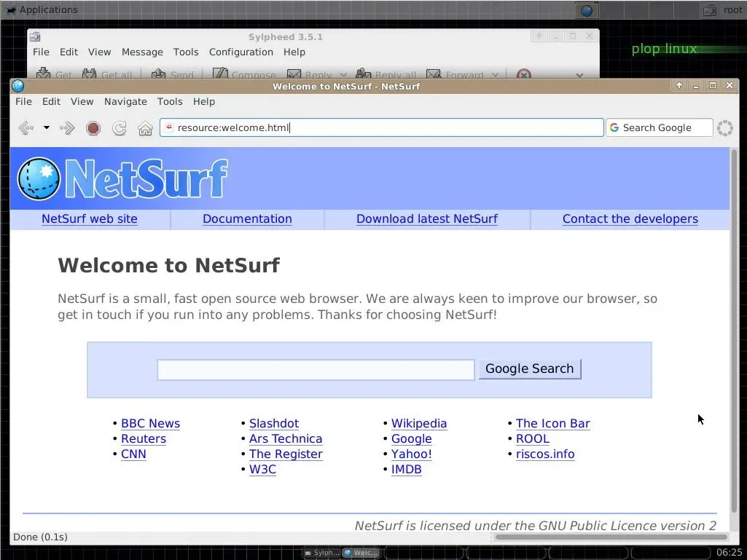Open the Reuters link
747x560 pixels.
(144, 438)
